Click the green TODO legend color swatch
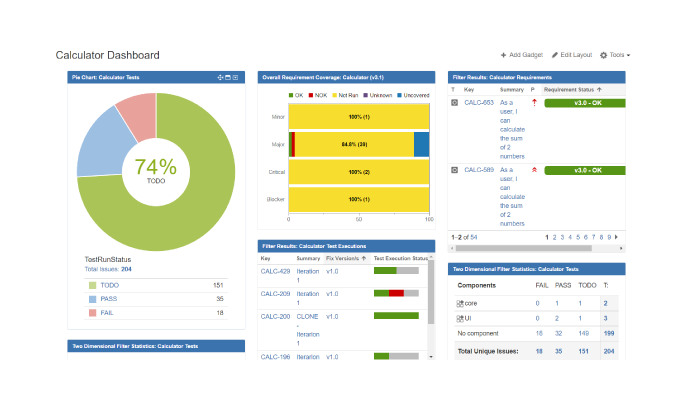Screen dimensions: 685x410 point(93,285)
